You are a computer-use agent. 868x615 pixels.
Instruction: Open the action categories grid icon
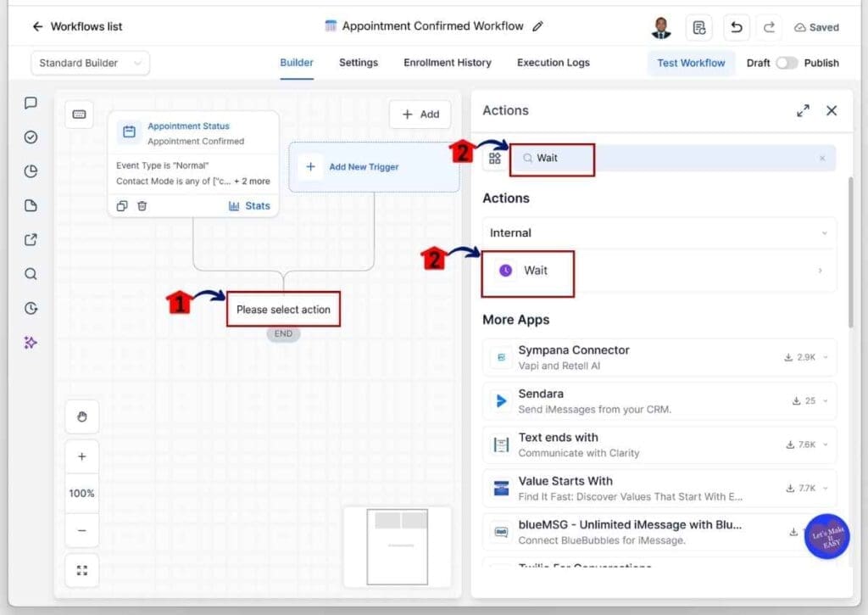point(495,159)
